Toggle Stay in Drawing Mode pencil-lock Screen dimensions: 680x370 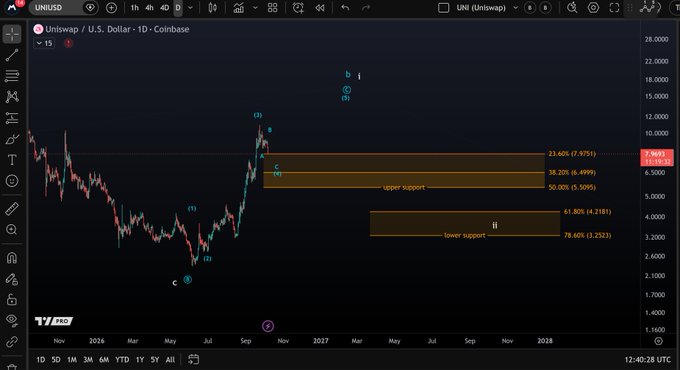coord(12,279)
